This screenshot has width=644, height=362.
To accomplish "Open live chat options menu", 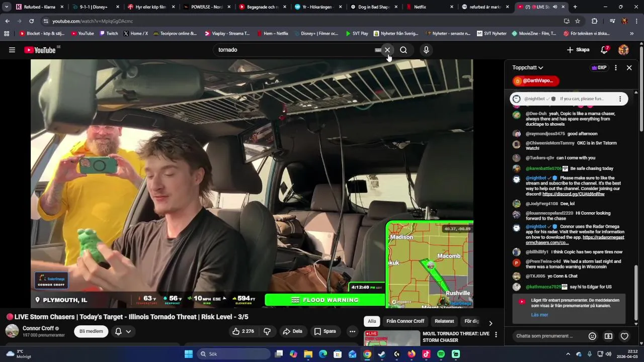I will tap(615, 67).
